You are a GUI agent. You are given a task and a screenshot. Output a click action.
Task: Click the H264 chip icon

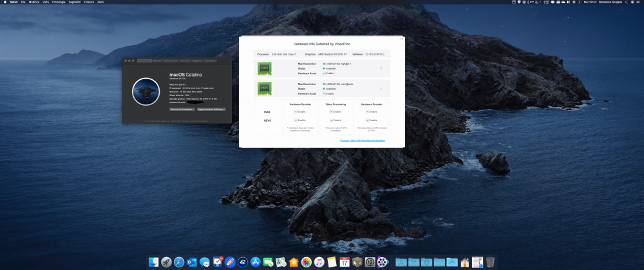pyautogui.click(x=265, y=69)
